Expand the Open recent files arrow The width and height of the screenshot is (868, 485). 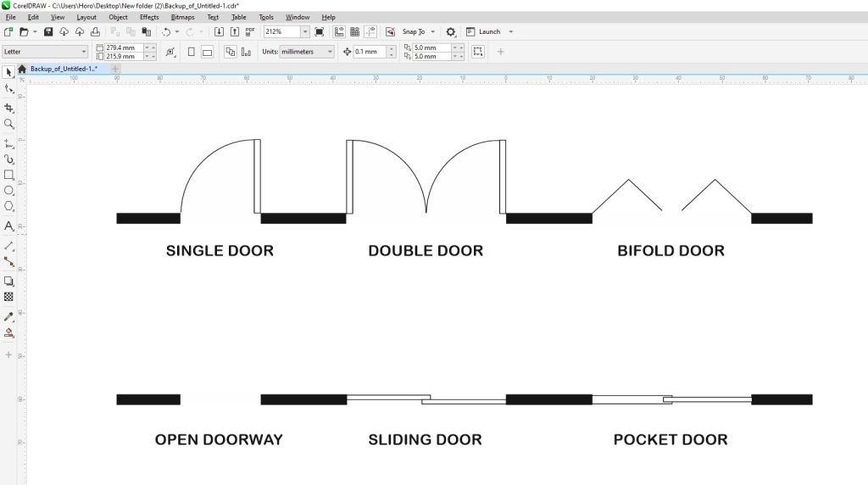35,32
